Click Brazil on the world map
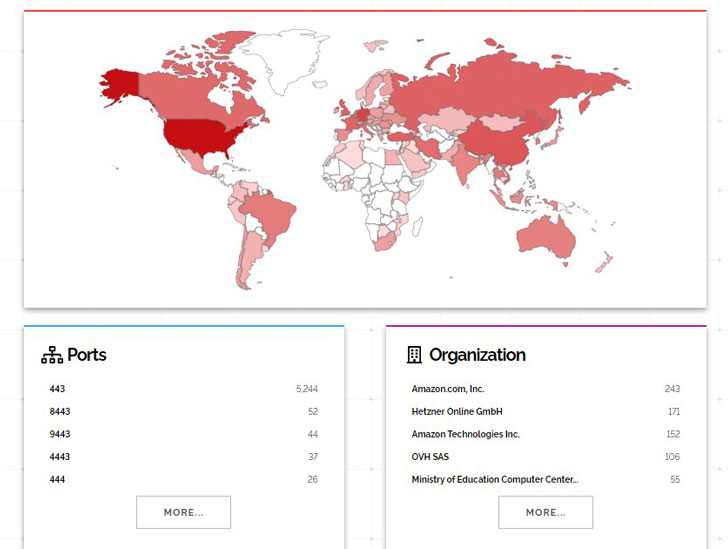The width and height of the screenshot is (728, 549). coord(272,214)
